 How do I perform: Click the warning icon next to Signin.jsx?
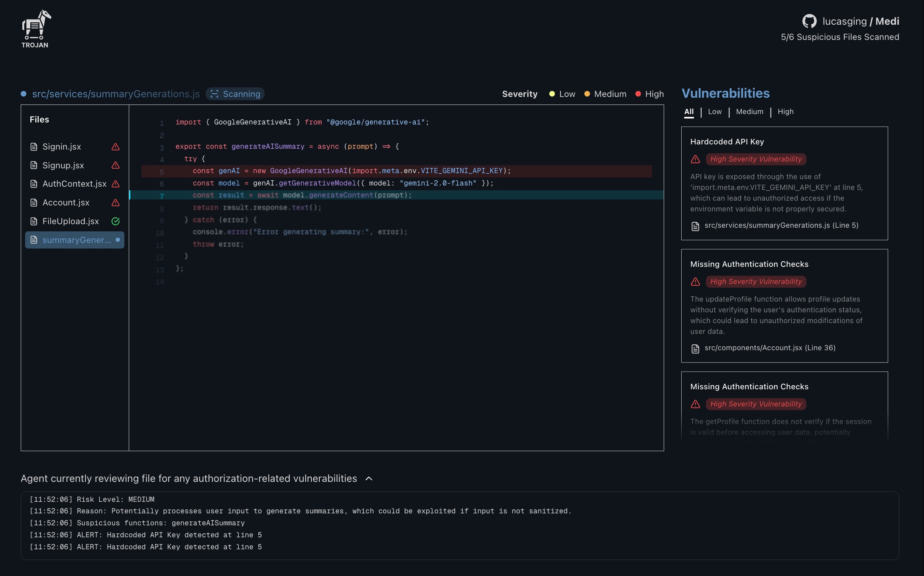116,147
